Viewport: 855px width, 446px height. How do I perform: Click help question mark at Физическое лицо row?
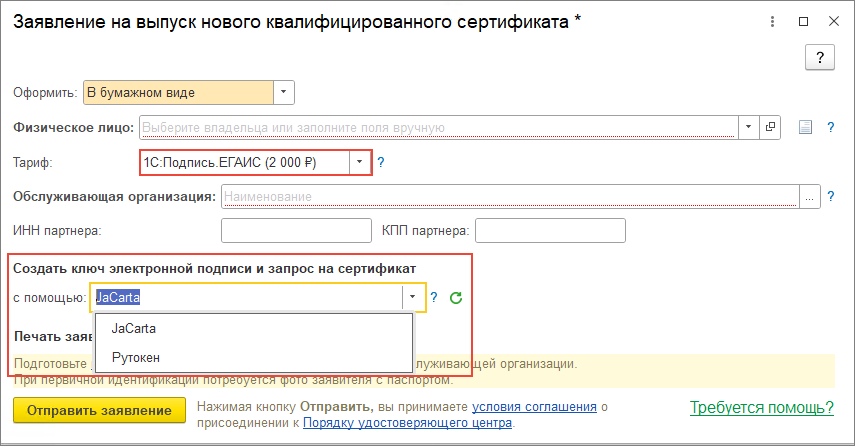pos(830,127)
